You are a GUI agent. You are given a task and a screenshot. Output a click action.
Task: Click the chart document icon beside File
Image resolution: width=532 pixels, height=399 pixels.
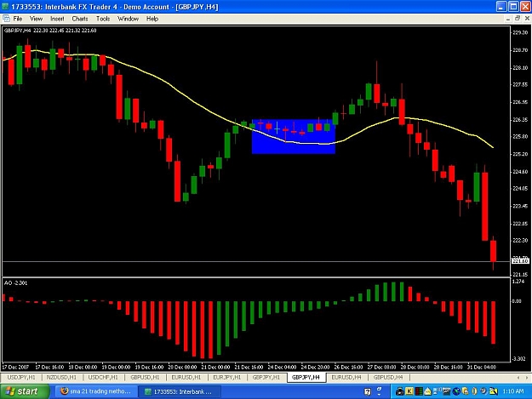pos(6,19)
